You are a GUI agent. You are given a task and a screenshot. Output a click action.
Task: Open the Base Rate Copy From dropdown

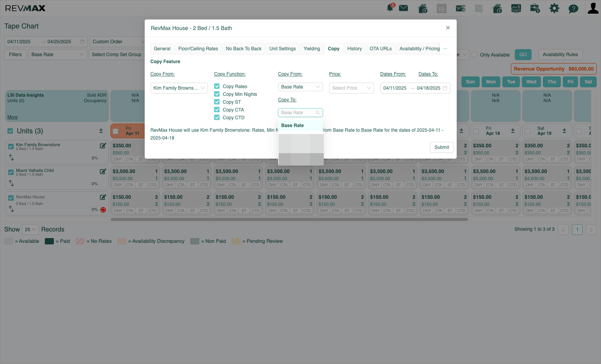point(300,87)
